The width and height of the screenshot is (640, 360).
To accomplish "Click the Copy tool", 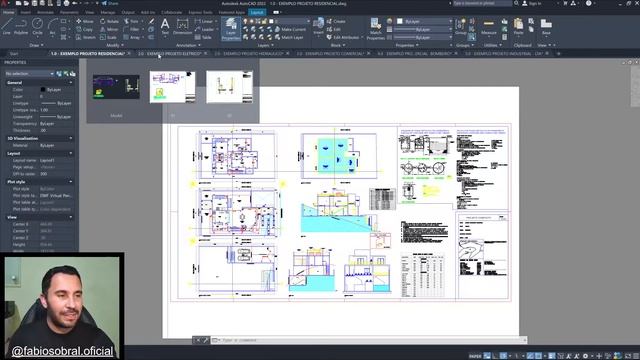I will (84, 29).
